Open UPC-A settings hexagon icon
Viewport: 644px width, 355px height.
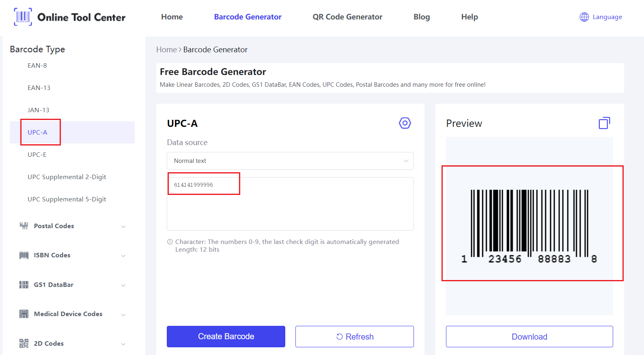(405, 123)
